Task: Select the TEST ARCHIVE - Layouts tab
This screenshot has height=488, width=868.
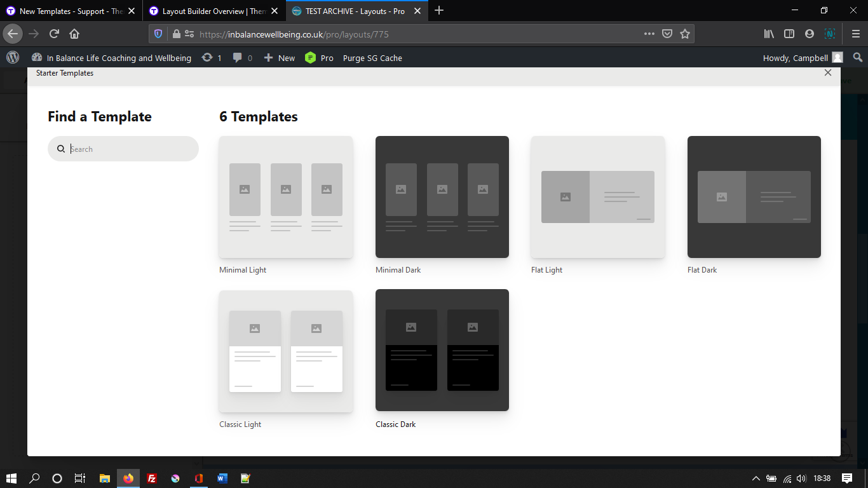Action: 356,11
